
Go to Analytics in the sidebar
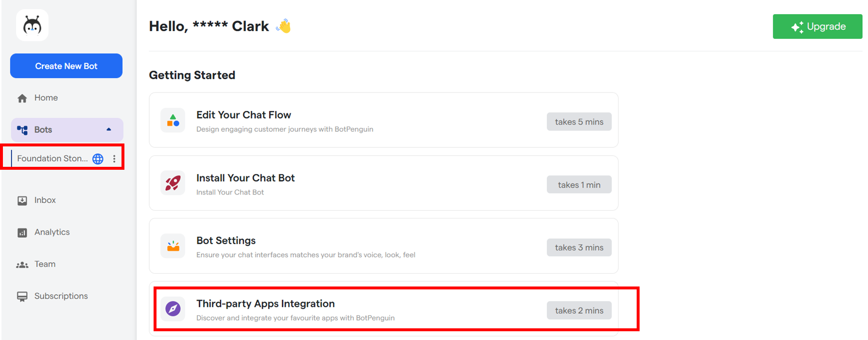tap(52, 232)
